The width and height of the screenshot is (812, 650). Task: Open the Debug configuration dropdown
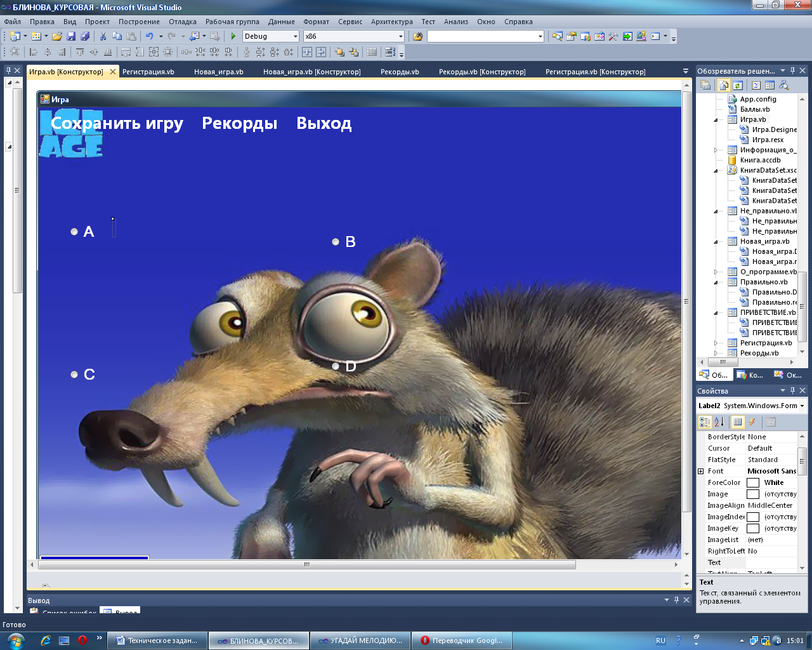[x=295, y=36]
